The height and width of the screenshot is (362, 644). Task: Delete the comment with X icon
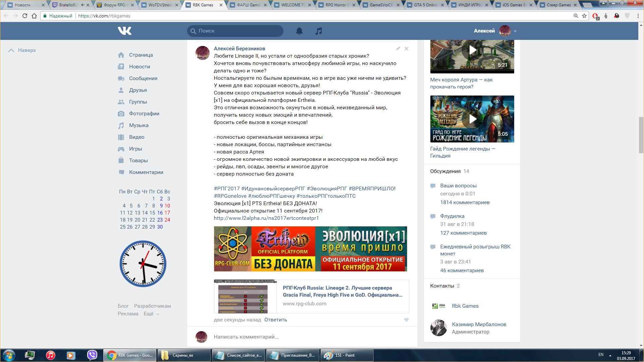(x=406, y=49)
